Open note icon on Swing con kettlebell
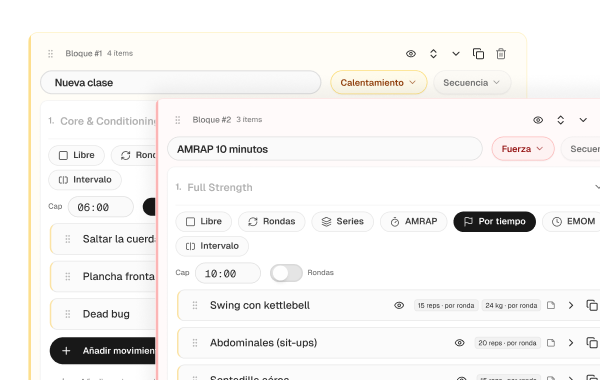 tap(551, 305)
